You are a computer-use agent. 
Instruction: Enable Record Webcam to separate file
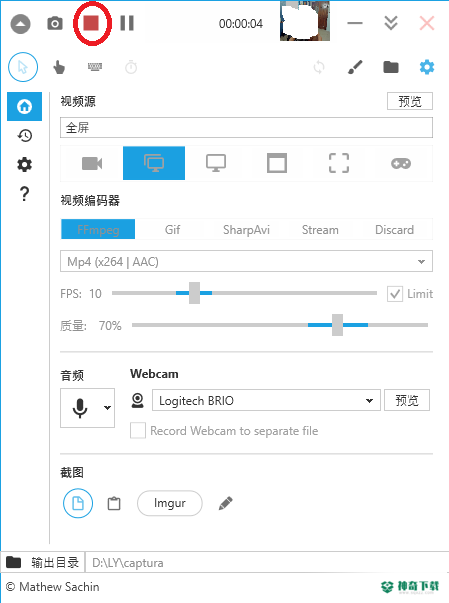(x=138, y=430)
